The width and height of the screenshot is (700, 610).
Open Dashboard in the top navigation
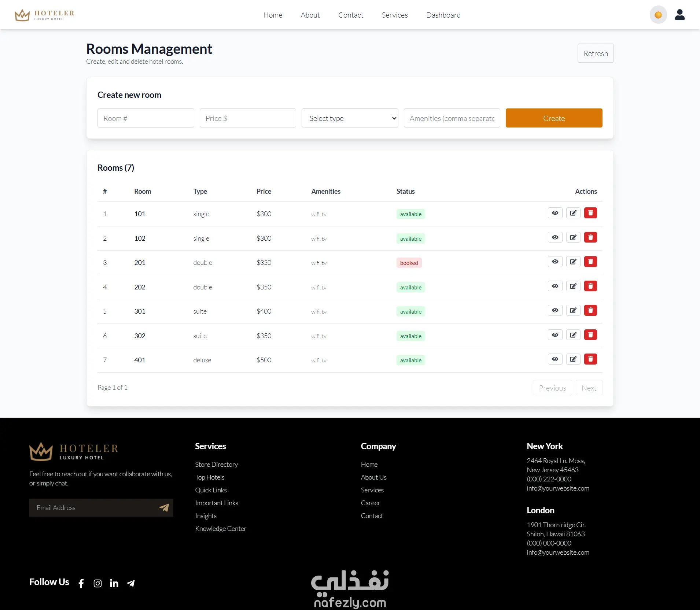(443, 15)
